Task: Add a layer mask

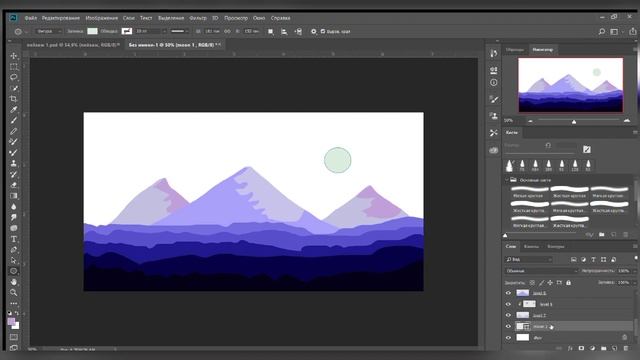Action: (581, 348)
